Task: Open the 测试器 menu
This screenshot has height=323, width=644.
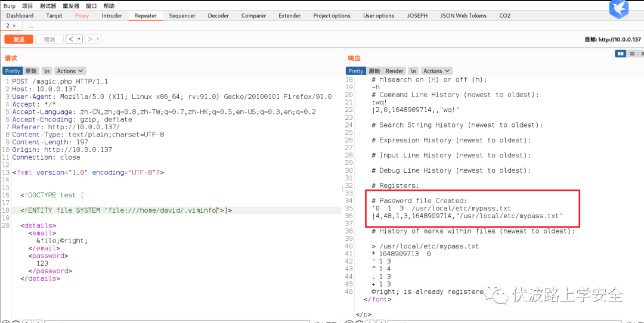Action: point(48,6)
